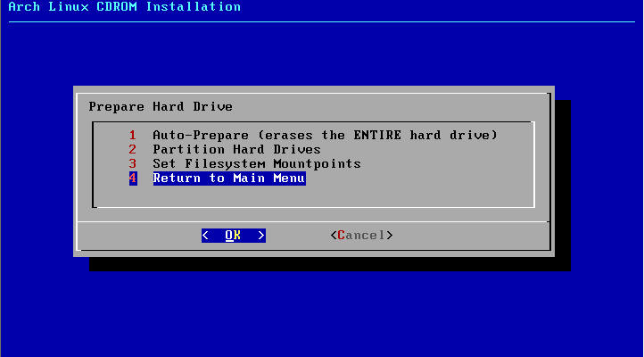
Task: Click left angle bracket of OK button
Action: [x=205, y=236]
